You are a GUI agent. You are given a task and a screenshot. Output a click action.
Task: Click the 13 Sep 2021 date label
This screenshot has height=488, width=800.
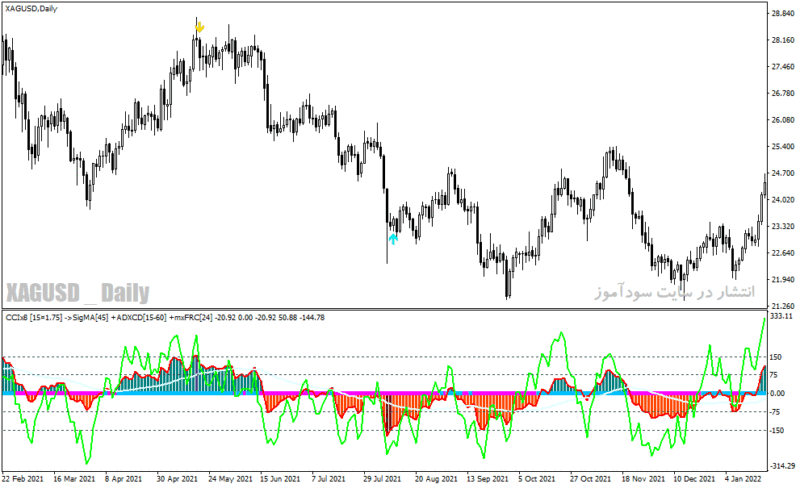487,479
